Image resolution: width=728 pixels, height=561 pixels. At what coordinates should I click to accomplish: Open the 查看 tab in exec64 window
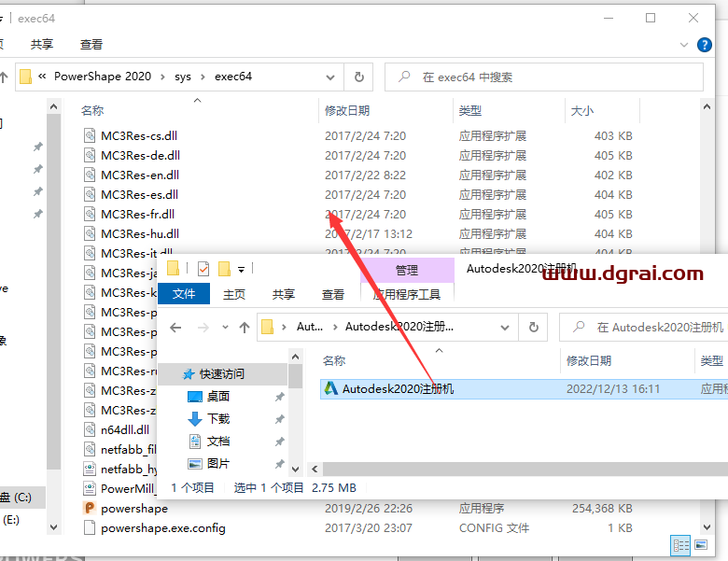click(x=91, y=45)
